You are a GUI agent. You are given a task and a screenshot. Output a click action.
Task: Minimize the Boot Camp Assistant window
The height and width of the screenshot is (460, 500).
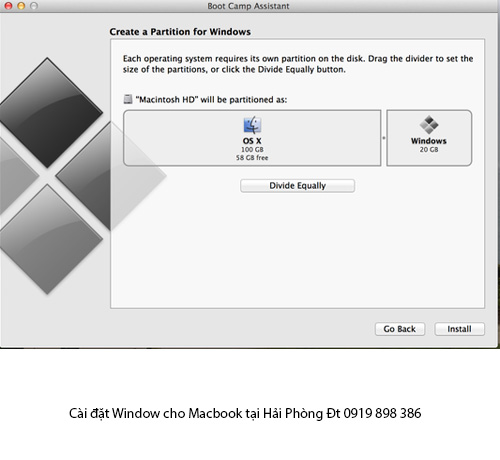point(21,6)
